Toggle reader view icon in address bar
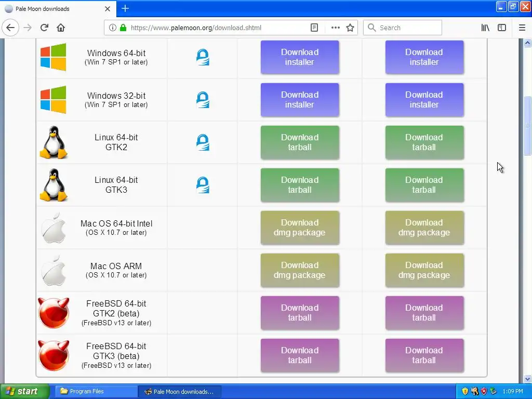532x399 pixels. point(314,28)
